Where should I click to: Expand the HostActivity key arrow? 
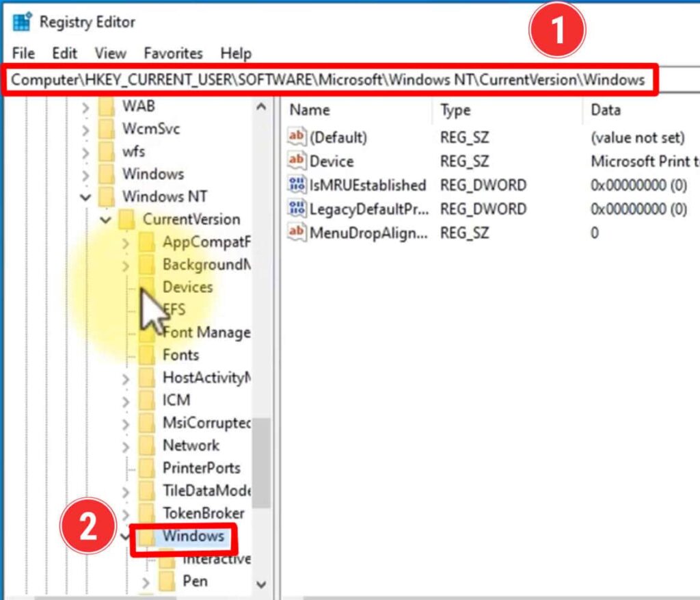126,378
